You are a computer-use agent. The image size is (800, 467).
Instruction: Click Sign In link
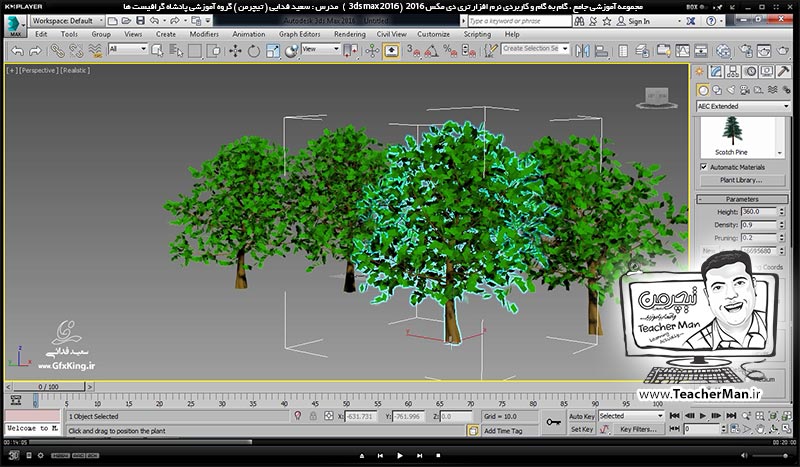[639, 21]
